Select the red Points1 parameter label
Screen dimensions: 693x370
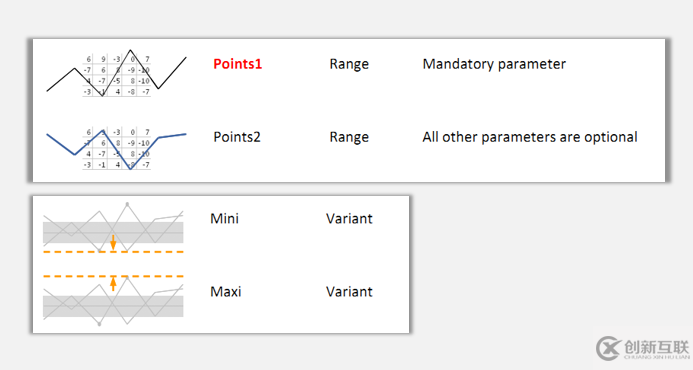237,64
